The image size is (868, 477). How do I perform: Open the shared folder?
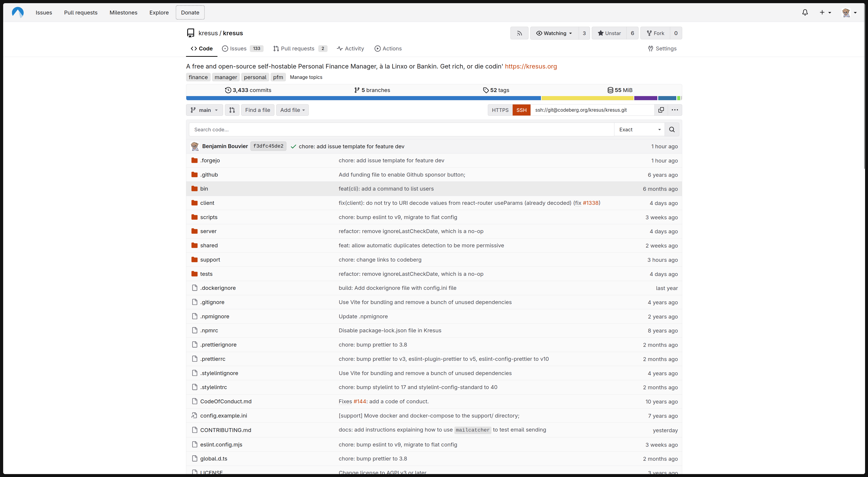pyautogui.click(x=209, y=246)
